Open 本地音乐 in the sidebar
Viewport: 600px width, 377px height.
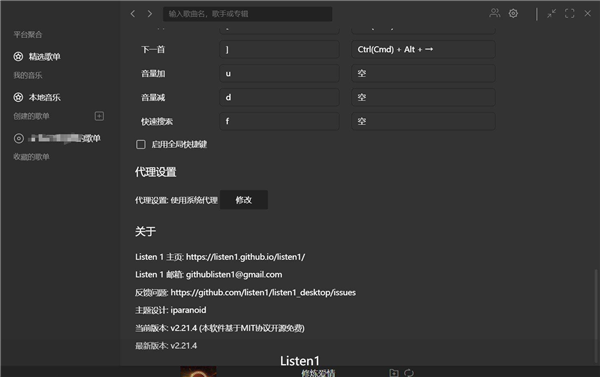tap(37, 97)
